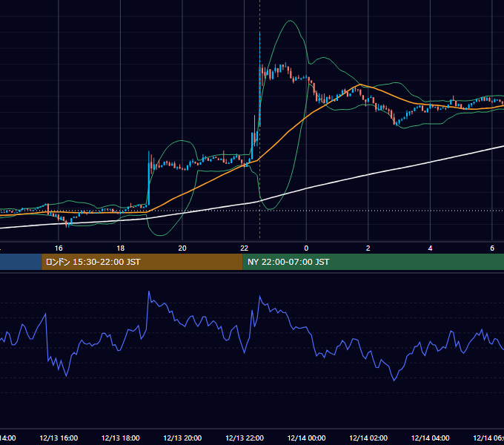This screenshot has width=504, height=445.
Task: Click the 12/13 16:00 date label
Action: click(x=59, y=438)
